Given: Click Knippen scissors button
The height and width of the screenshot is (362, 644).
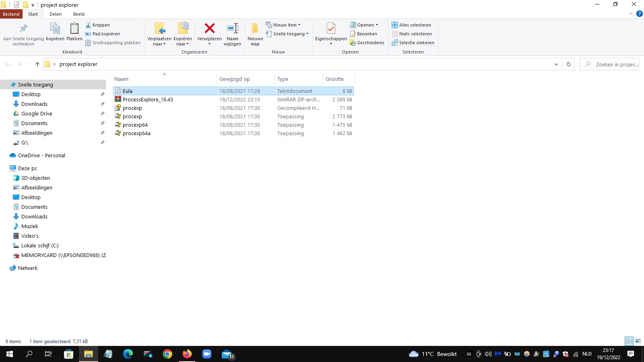Looking at the screenshot, I should click(x=97, y=25).
